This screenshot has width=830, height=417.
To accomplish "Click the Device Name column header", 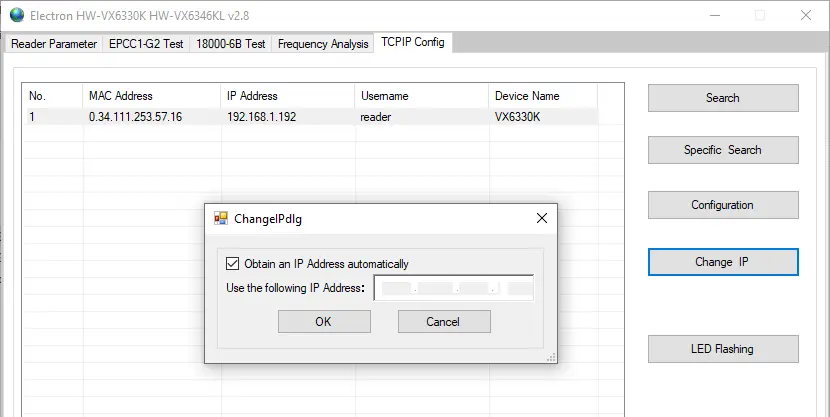I will [527, 96].
